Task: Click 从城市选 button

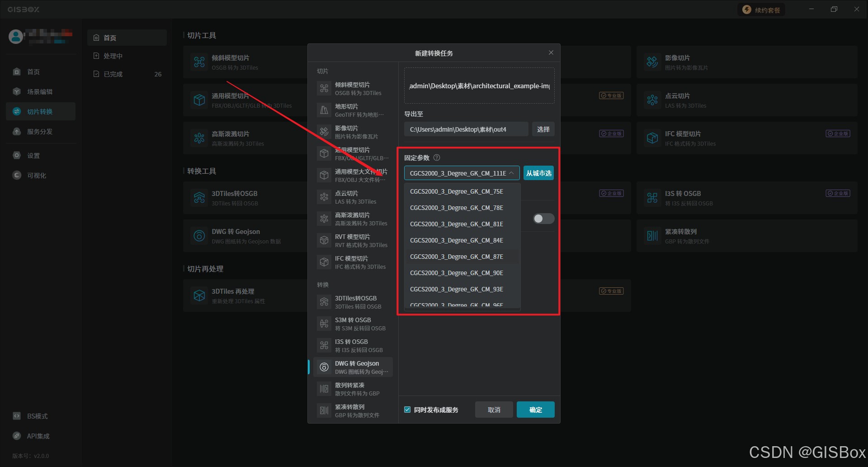Action: click(538, 173)
